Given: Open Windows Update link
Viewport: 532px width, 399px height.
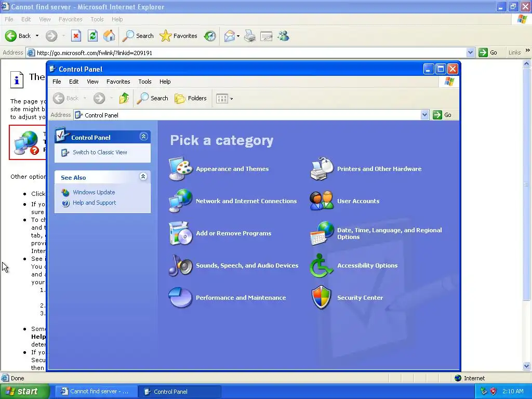Looking at the screenshot, I should point(94,192).
